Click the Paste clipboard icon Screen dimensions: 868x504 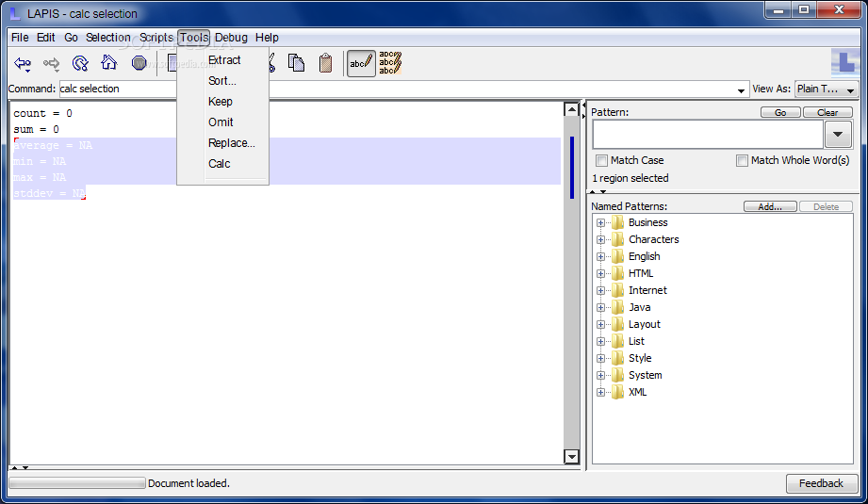(x=325, y=63)
